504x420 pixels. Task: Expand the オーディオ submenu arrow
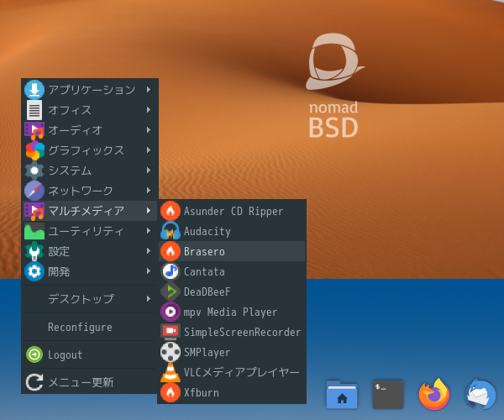(x=149, y=130)
